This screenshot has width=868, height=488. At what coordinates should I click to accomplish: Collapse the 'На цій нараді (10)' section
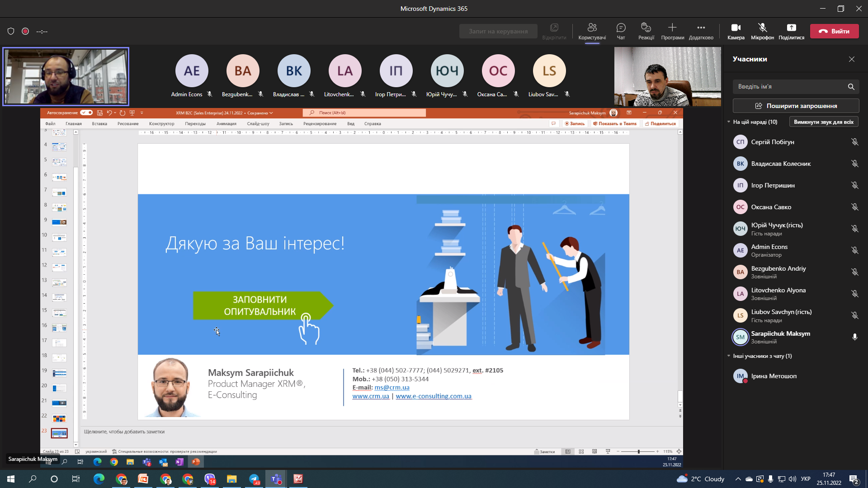coord(729,122)
